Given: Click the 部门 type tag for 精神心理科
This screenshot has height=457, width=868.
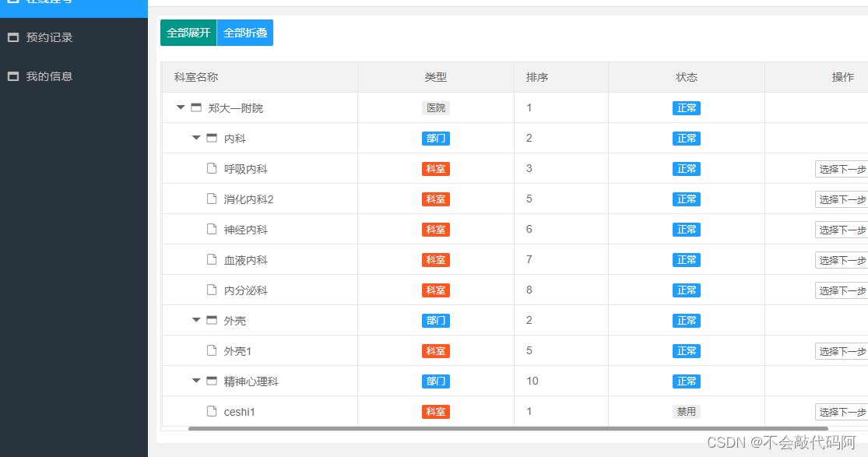Looking at the screenshot, I should click(x=436, y=381).
